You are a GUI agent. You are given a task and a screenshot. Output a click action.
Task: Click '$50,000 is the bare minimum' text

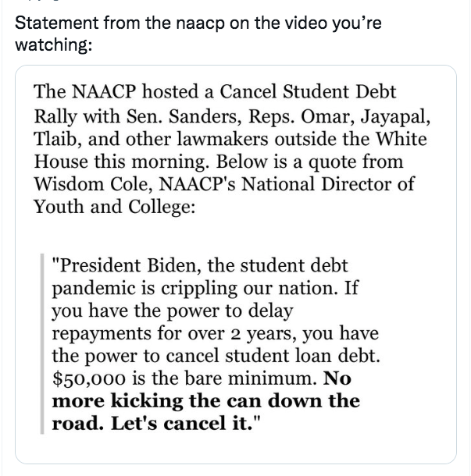pos(184,378)
